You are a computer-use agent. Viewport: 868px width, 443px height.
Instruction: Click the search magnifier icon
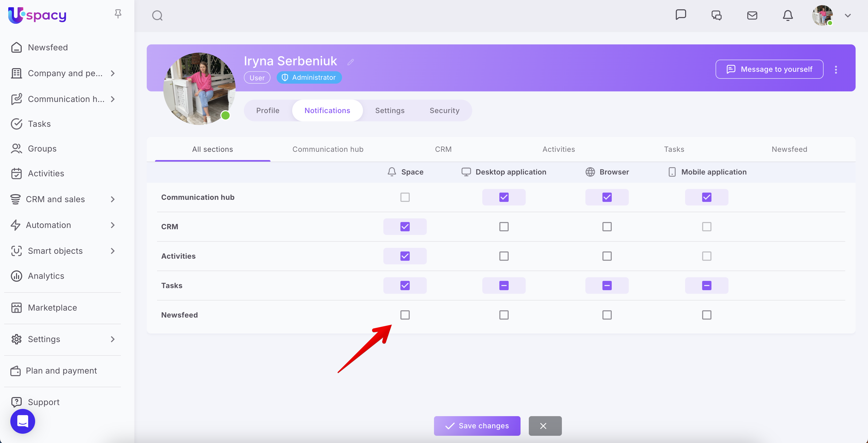157,15
